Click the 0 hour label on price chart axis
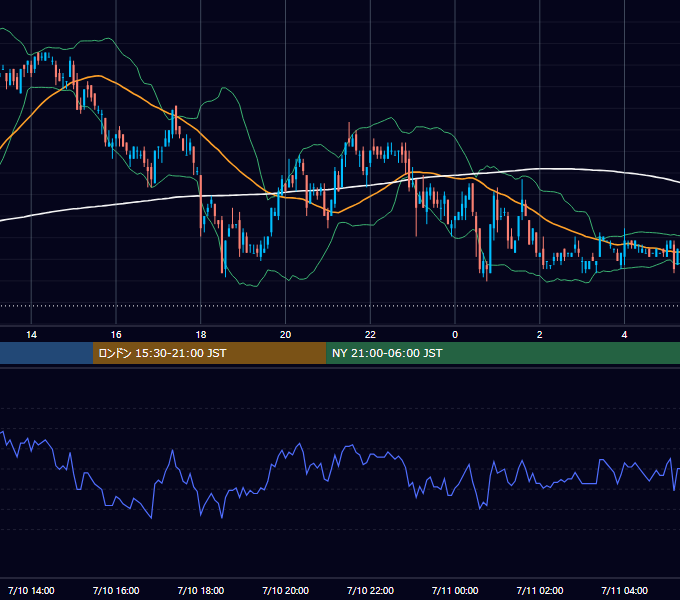This screenshot has height=600, width=680. click(x=455, y=335)
